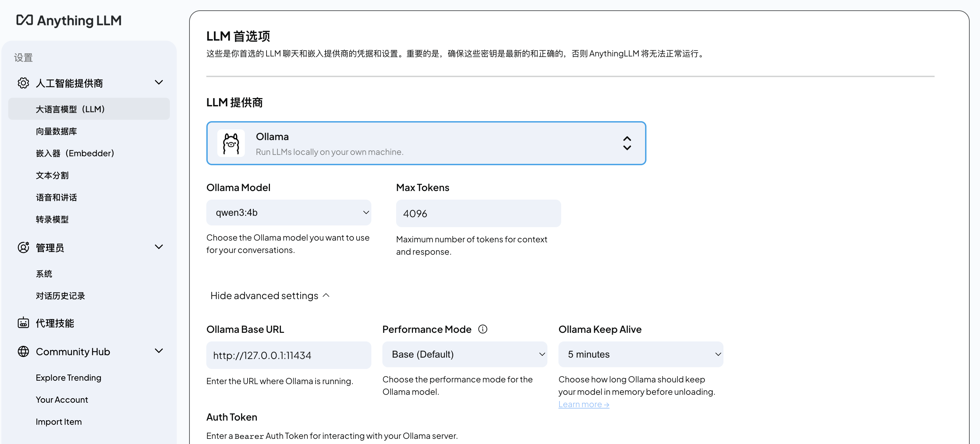
Task: Click the Ollama Base URL label
Action: click(245, 329)
